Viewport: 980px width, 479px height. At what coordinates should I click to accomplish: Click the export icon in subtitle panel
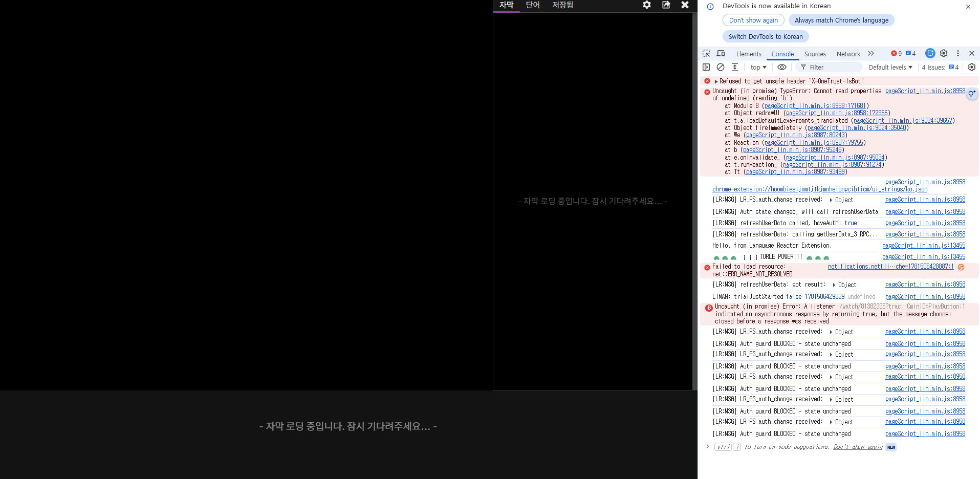pyautogui.click(x=666, y=5)
